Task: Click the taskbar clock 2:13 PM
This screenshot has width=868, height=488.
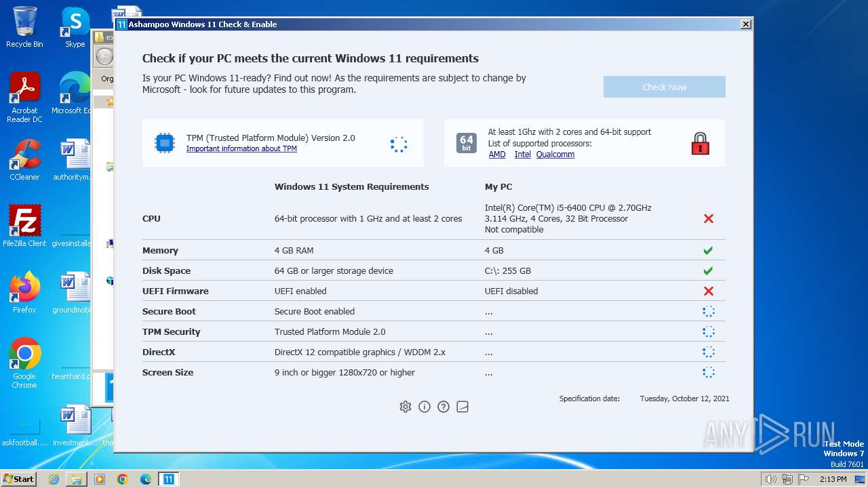Action: (833, 479)
